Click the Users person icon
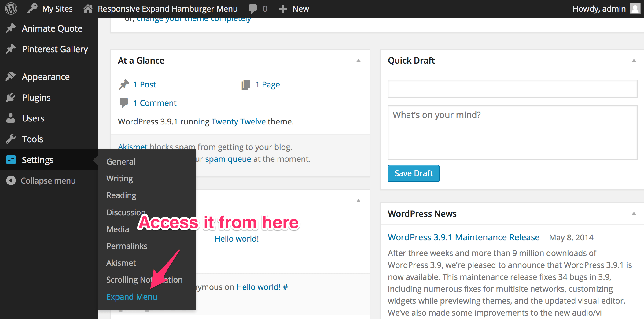This screenshot has height=319, width=644. coord(11,118)
